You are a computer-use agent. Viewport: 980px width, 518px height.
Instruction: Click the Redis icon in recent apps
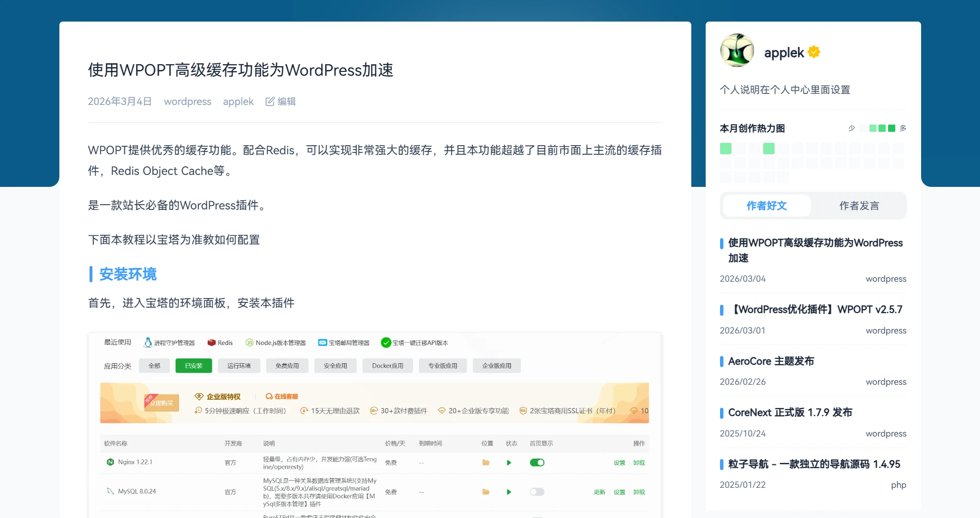click(x=211, y=343)
